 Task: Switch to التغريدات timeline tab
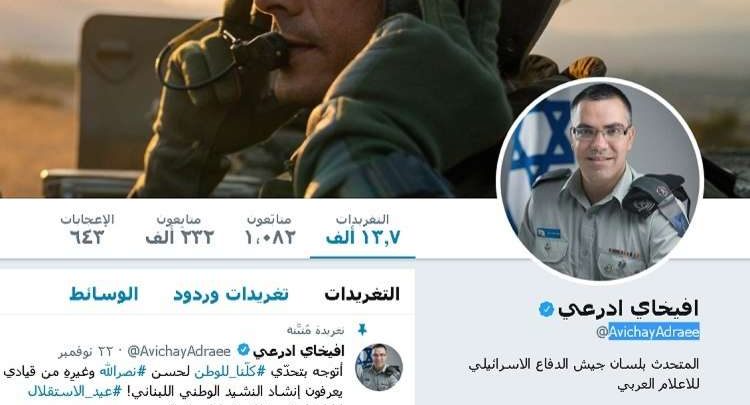point(362,294)
